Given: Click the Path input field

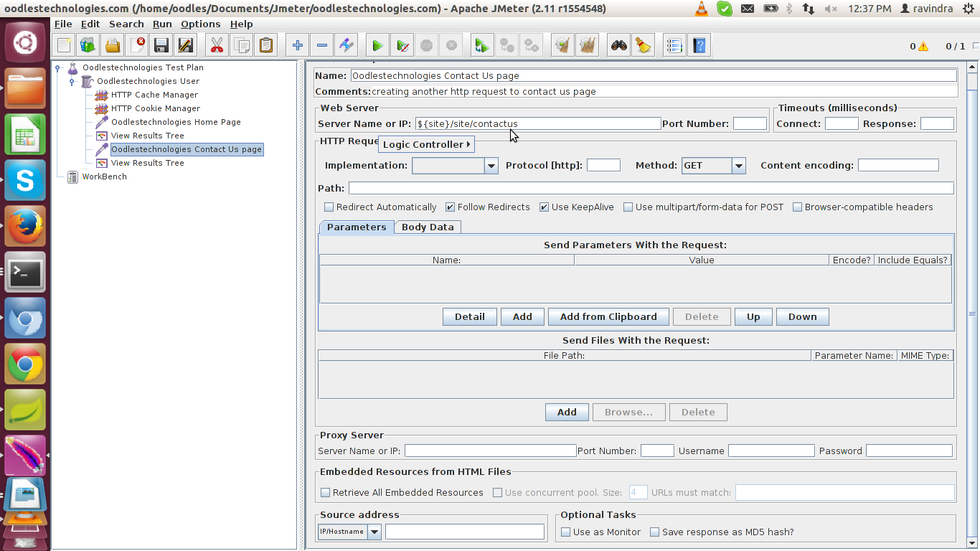Looking at the screenshot, I should click(651, 189).
